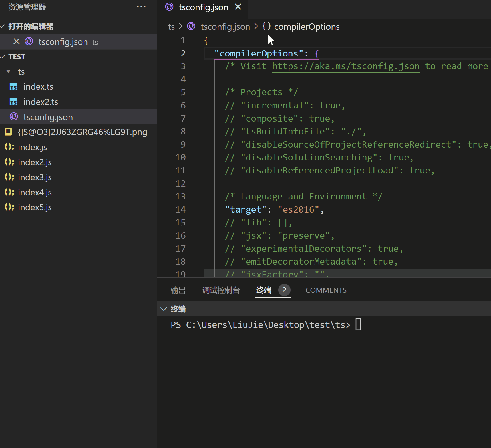Click the commented "emitDecoratorMetadata" line
491x448 pixels.
click(x=311, y=261)
